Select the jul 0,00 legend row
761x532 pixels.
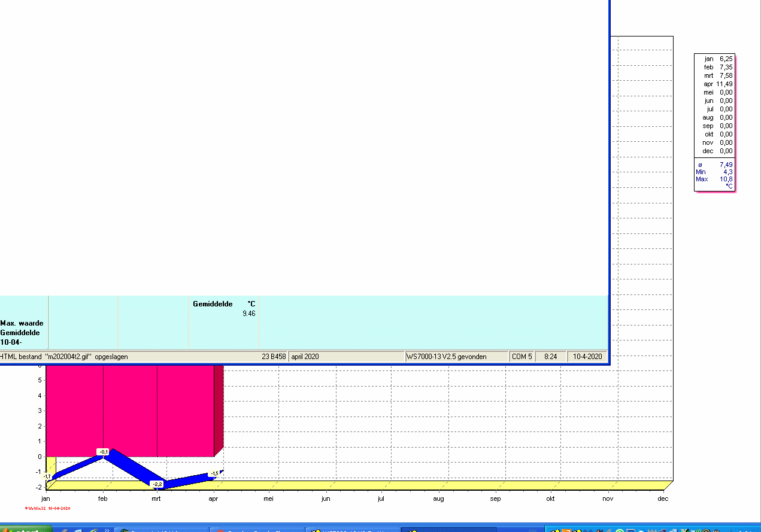718,109
